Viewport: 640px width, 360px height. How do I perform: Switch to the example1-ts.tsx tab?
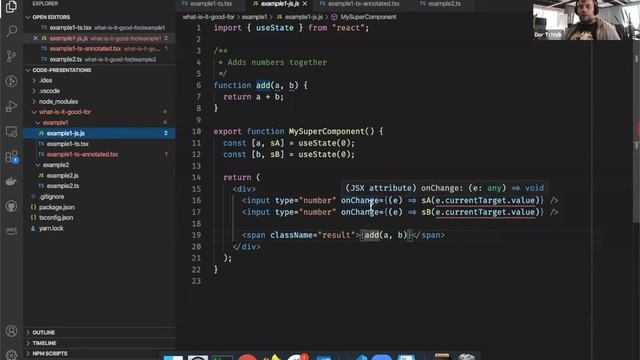[211, 4]
